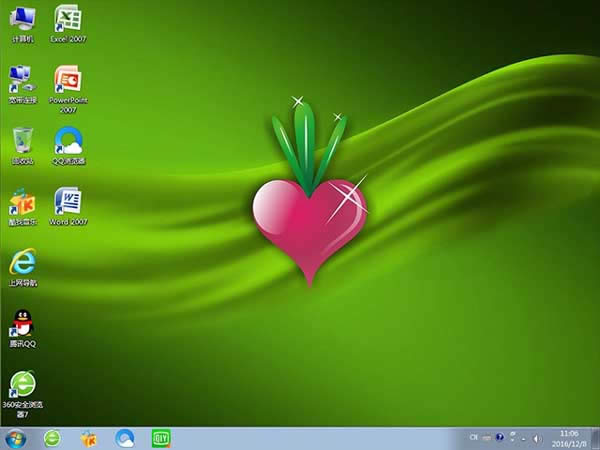Open the CH input language indicator
The width and height of the screenshot is (600, 450).
click(x=474, y=438)
